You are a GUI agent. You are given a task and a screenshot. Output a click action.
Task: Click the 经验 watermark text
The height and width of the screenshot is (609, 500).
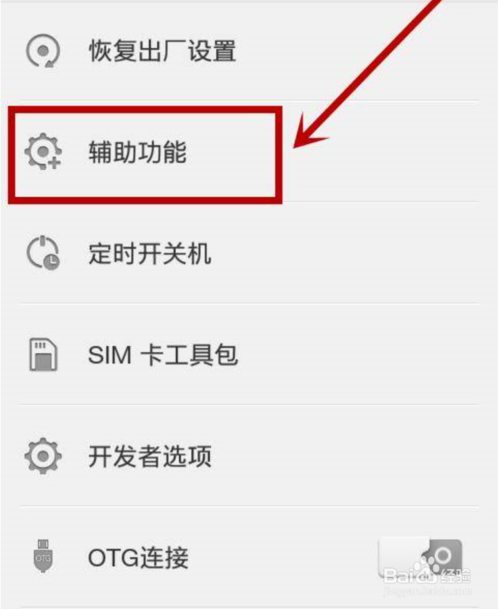coord(455,576)
